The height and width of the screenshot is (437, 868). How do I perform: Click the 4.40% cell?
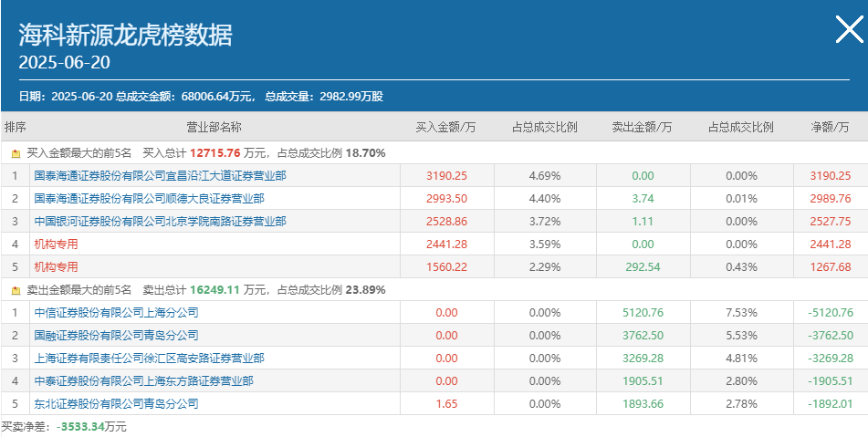tap(545, 199)
